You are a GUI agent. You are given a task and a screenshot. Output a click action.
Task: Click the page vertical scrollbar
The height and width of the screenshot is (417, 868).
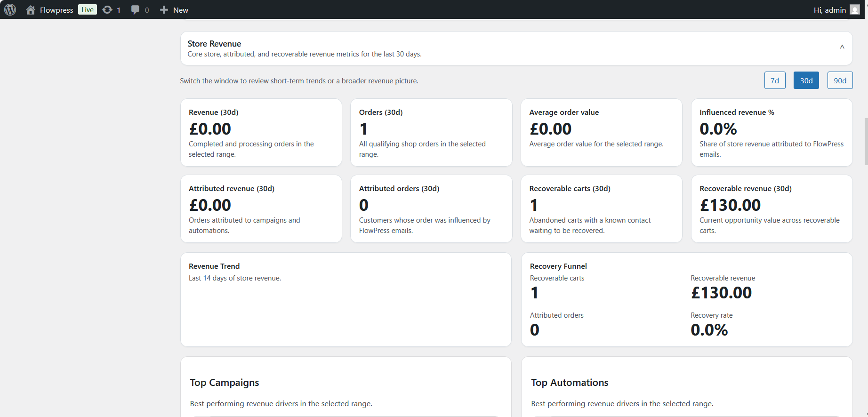865,141
